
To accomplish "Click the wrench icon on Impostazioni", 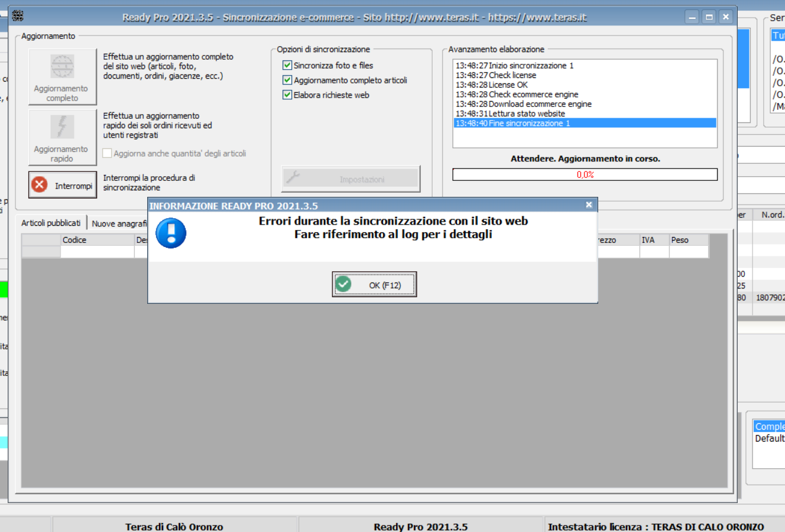I will 293,177.
